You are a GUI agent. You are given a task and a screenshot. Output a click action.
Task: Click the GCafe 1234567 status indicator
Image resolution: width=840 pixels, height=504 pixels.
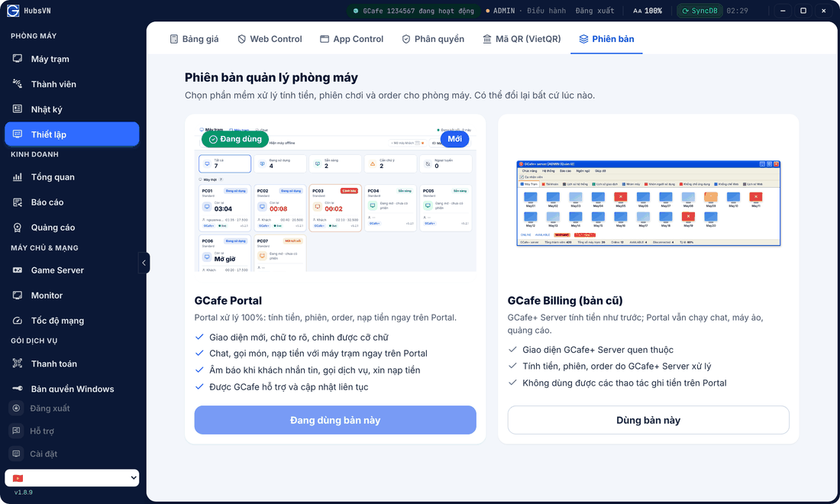point(413,11)
